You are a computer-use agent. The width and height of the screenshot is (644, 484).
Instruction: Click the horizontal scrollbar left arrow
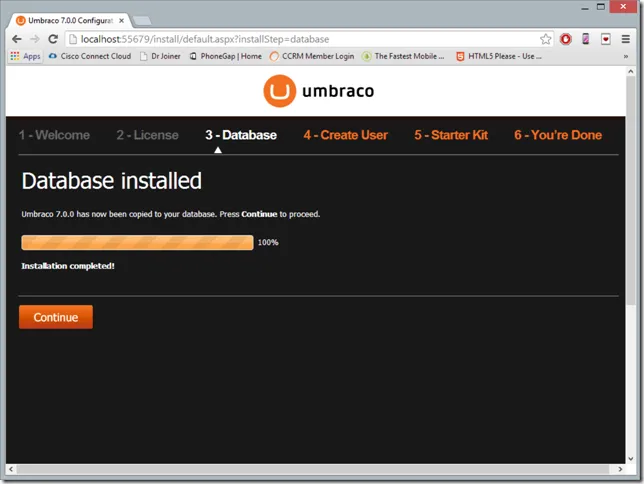[11, 469]
